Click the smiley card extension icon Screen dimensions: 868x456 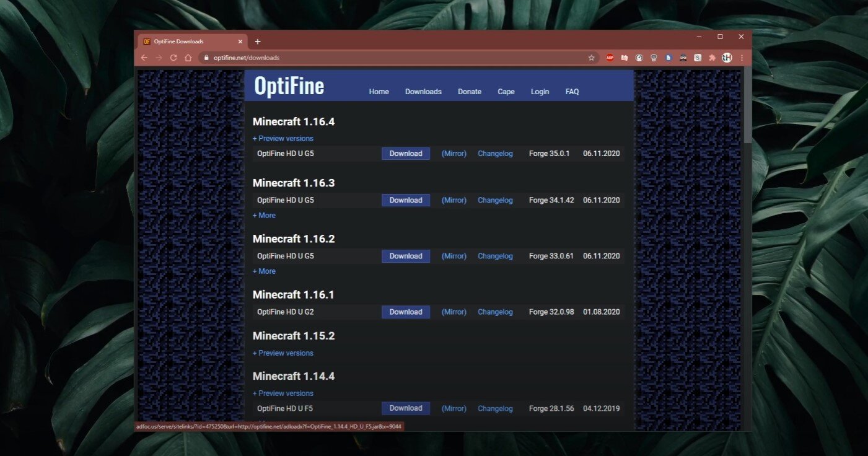625,58
